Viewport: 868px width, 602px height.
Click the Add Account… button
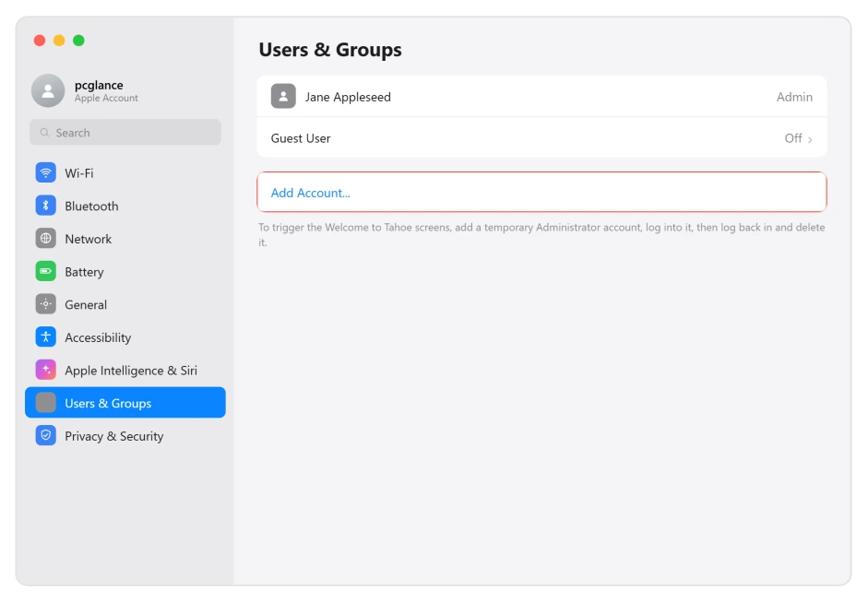[x=542, y=192]
